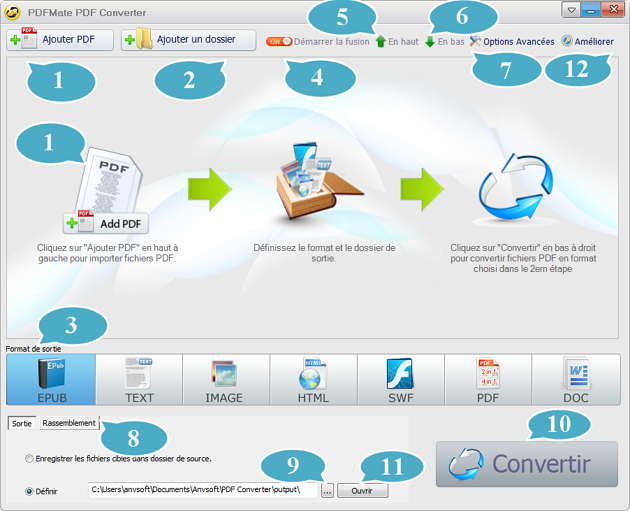Click Ajouter un dossier folder button
Image resolution: width=630 pixels, height=511 pixels.
(x=188, y=40)
